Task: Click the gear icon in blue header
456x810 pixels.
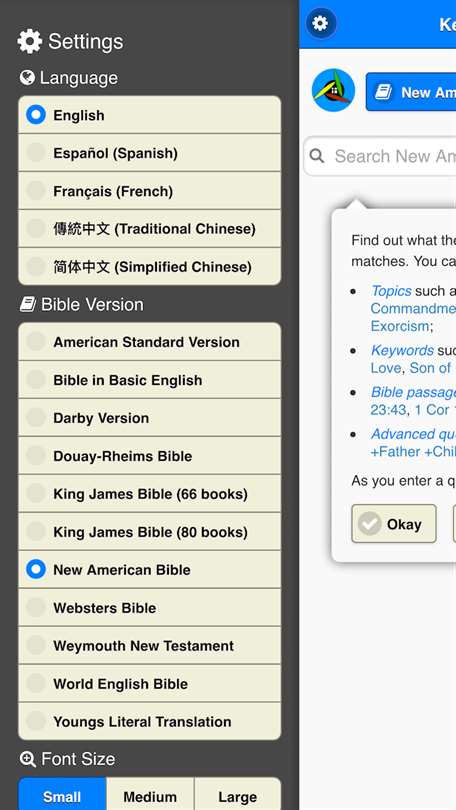Action: (320, 23)
